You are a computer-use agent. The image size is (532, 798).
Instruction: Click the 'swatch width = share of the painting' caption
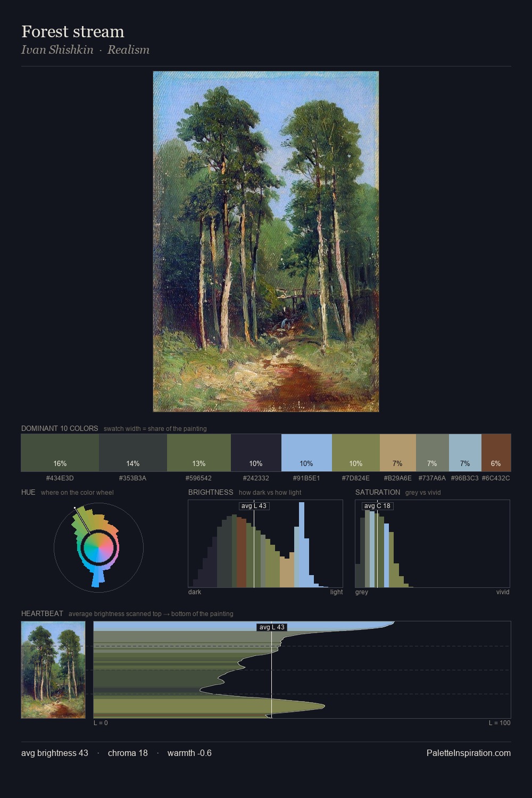(x=155, y=429)
